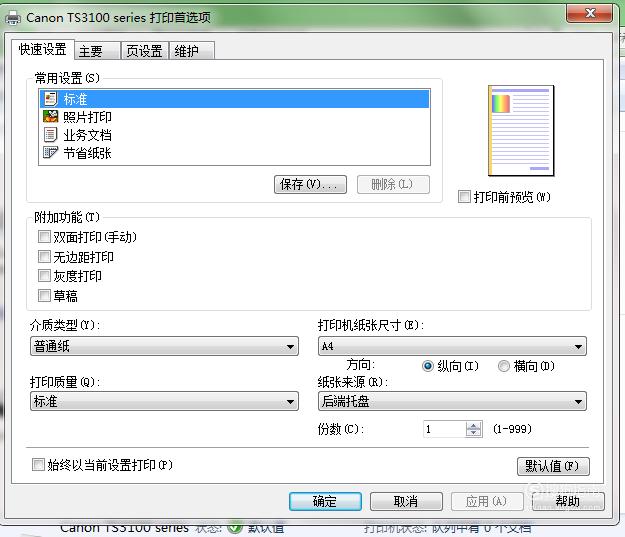Screen dimensions: 625x537
Task: Confirm with the 确定 button
Action: pos(325,502)
